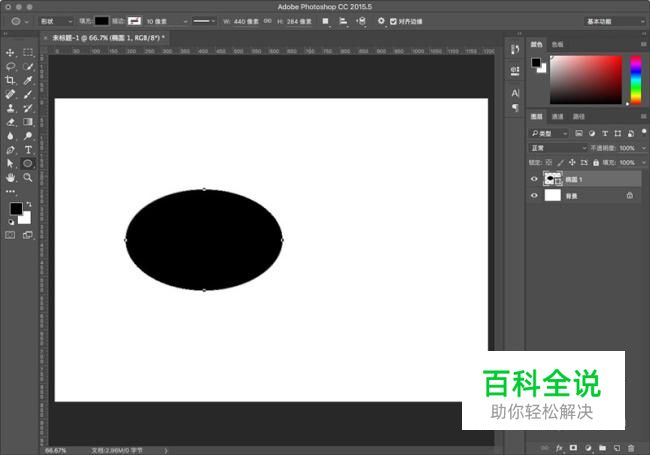Lock all layer attributes

click(596, 162)
